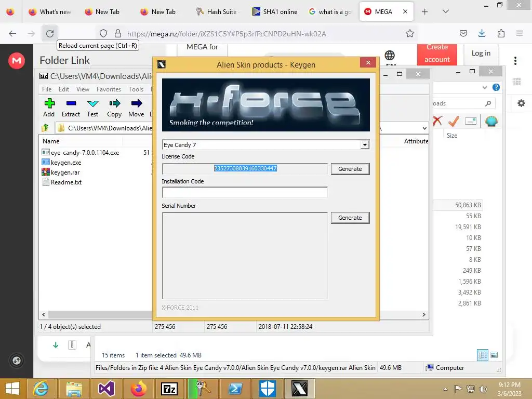
Task: Click the orange checkmark icon in back window
Action: [x=454, y=121]
